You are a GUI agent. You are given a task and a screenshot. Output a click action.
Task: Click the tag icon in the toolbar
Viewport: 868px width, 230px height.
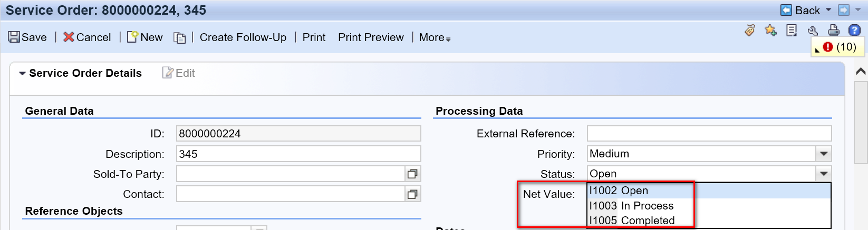[x=750, y=31]
